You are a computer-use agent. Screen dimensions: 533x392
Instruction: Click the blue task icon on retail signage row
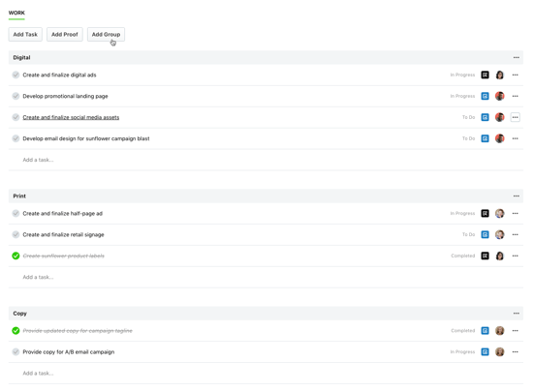click(486, 234)
